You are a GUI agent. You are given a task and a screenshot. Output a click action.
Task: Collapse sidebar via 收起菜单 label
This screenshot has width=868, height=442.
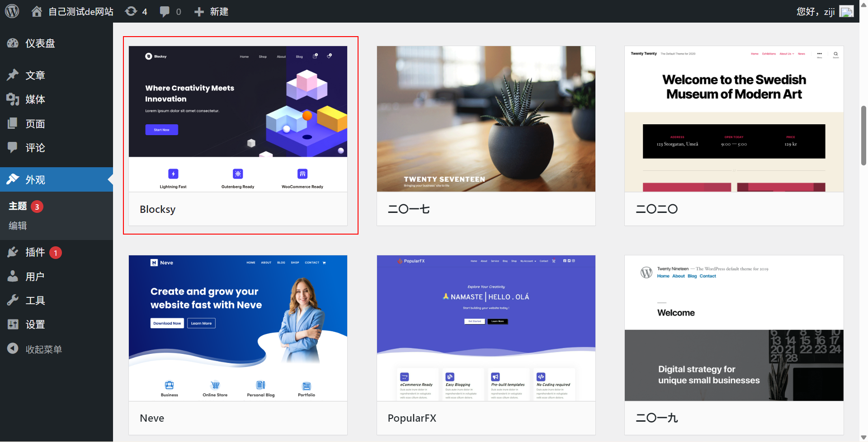click(x=44, y=349)
